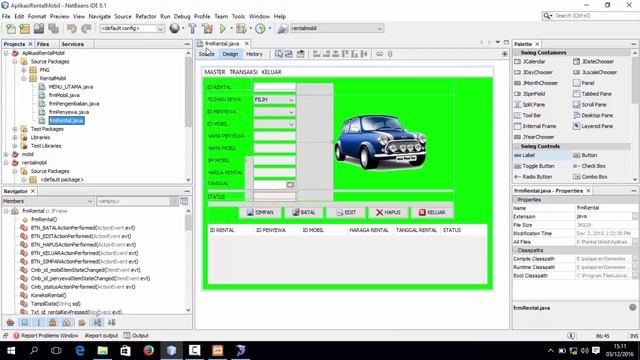Select frmPengembalian.java in project tree
Screen dimensions: 640x360
(x=74, y=104)
